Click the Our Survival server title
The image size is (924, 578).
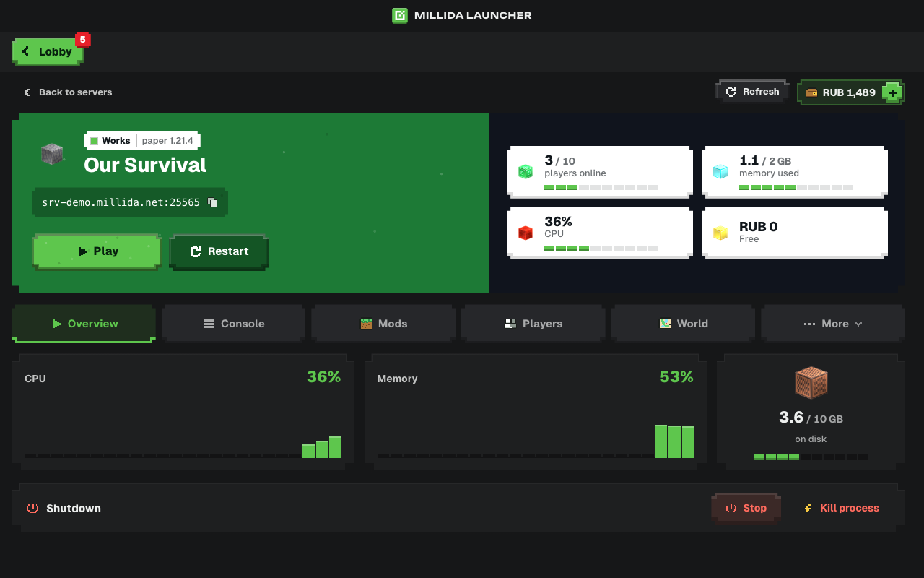[145, 165]
